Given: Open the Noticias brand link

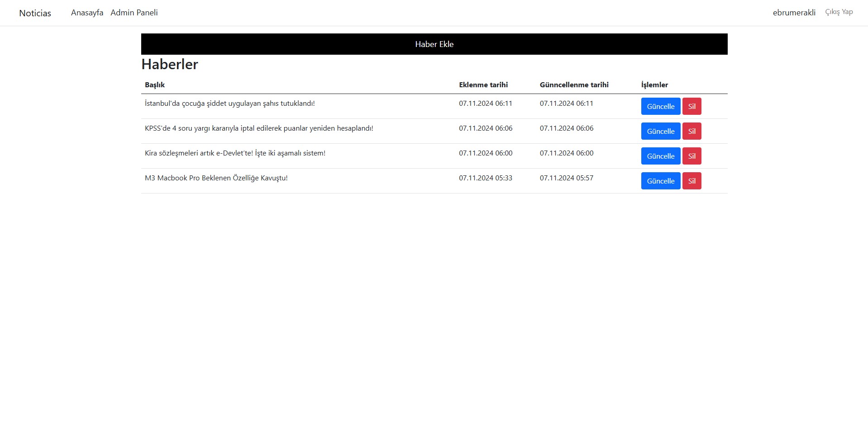Looking at the screenshot, I should pos(35,13).
